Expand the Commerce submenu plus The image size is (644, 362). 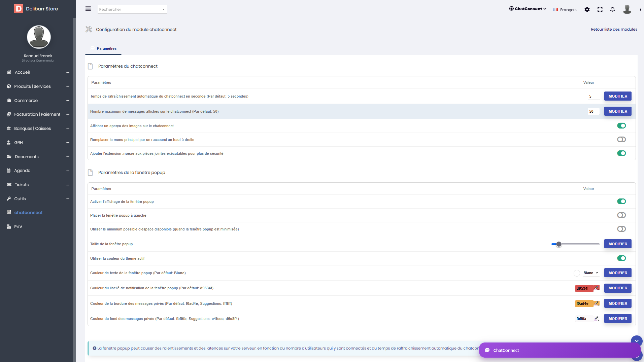pyautogui.click(x=68, y=101)
